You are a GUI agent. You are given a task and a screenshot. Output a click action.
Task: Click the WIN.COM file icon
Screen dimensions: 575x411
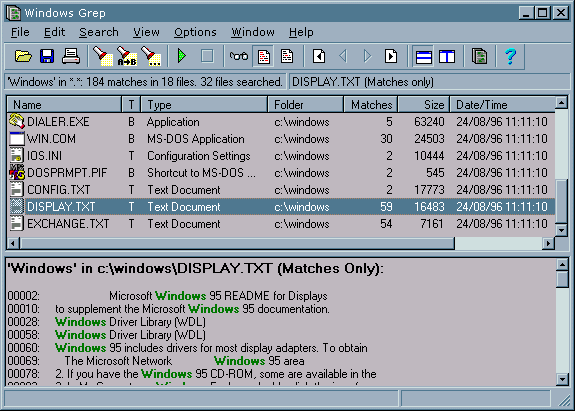(17, 139)
